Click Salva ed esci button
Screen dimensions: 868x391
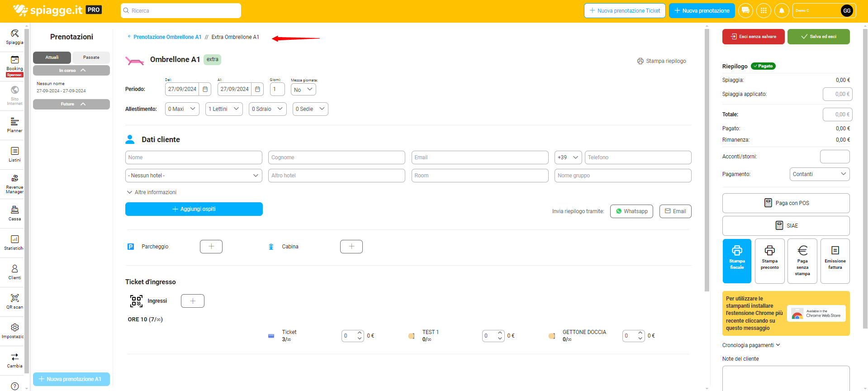(x=818, y=37)
